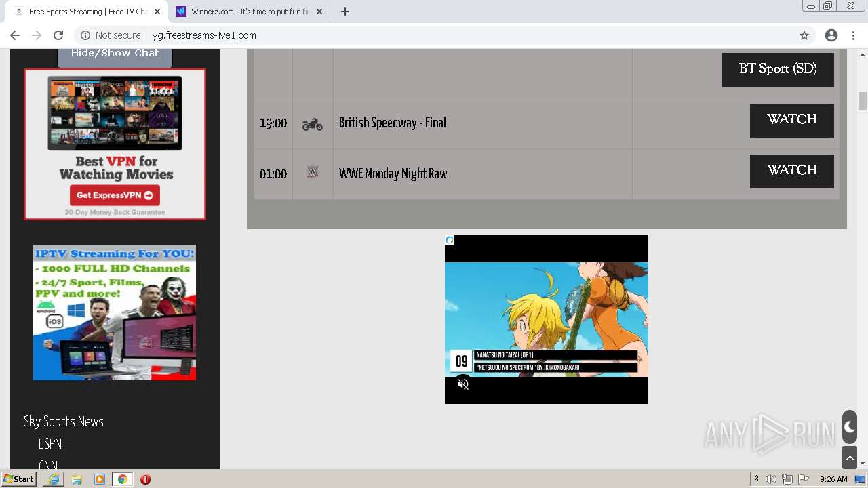Launch Internet Explorer from taskbar
This screenshot has height=488, width=868.
coord(54,479)
